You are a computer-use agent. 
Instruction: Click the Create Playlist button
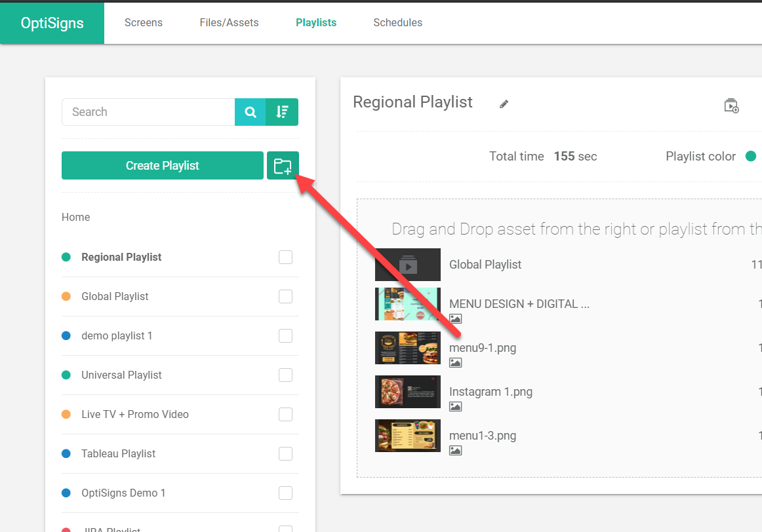tap(163, 166)
